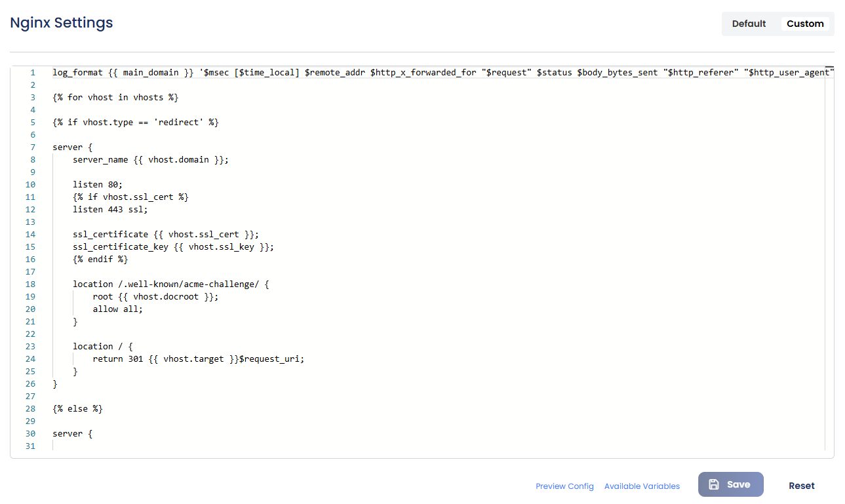Viewport: 845px width, 504px height.
Task: Place cursor on empty line 31
Action: (438, 446)
